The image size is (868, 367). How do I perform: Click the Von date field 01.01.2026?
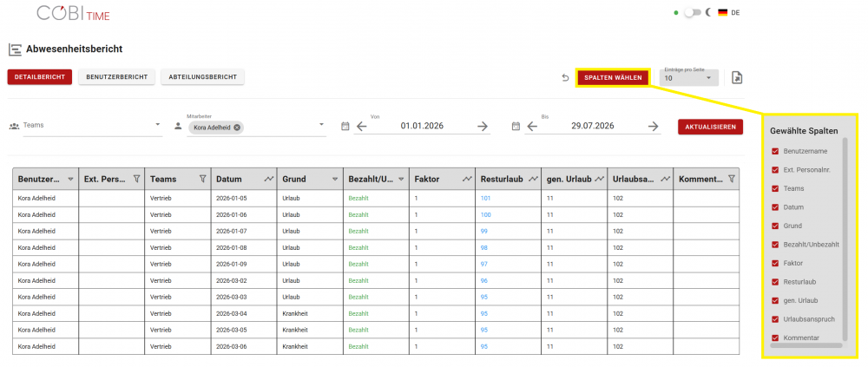click(422, 126)
